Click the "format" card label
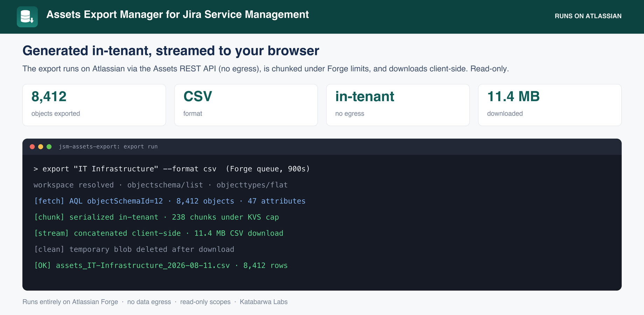 pyautogui.click(x=193, y=113)
